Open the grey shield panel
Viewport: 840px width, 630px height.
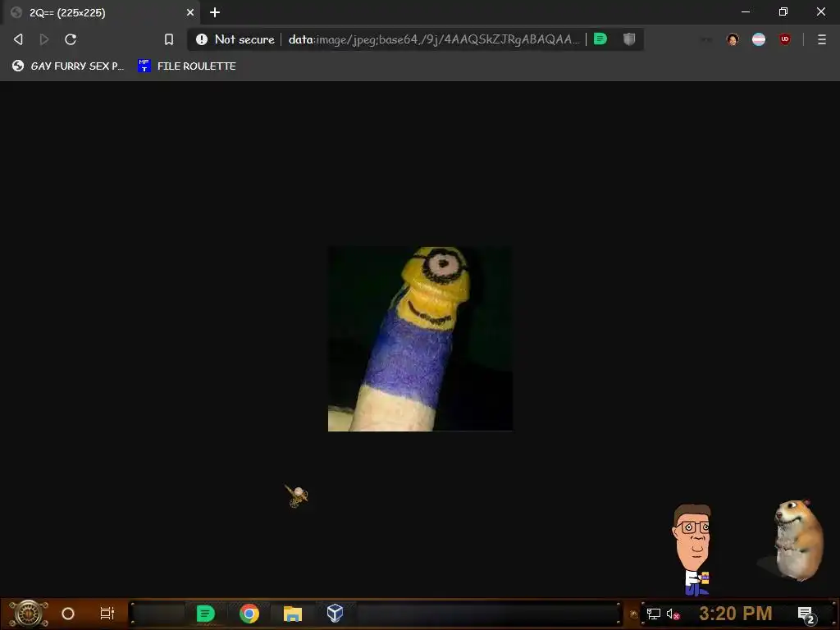point(629,39)
